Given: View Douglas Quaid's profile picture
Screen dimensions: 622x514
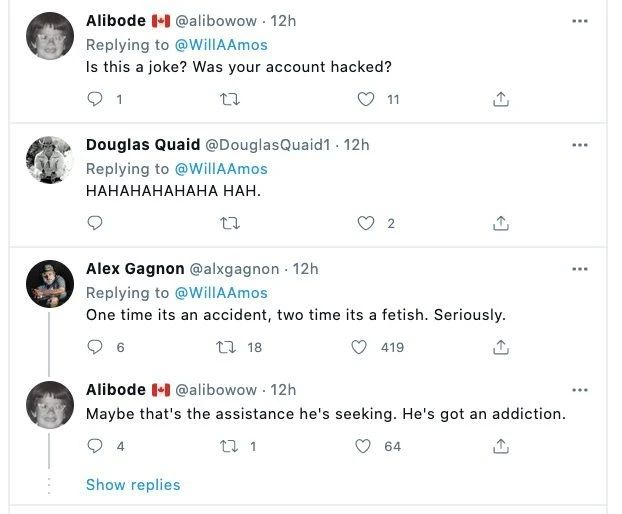Looking at the screenshot, I should coord(49,160).
